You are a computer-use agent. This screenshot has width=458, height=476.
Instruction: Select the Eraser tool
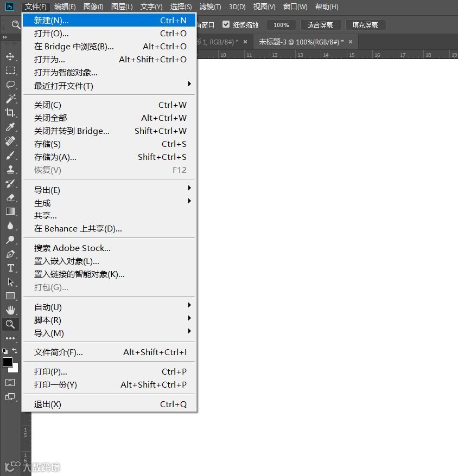tap(10, 197)
